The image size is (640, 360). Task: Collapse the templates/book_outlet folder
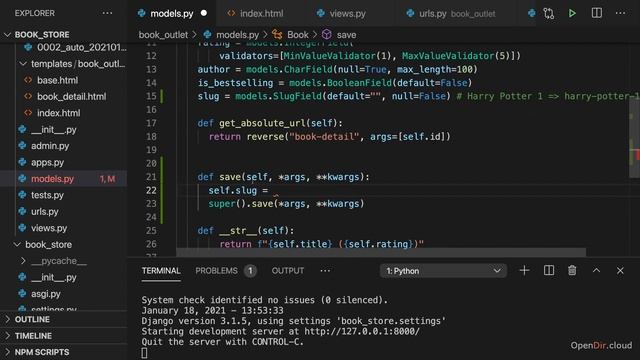point(23,64)
